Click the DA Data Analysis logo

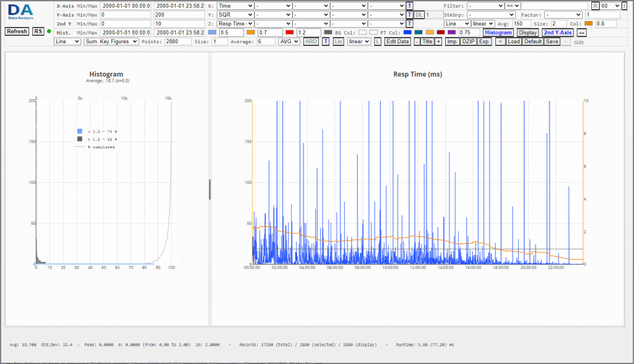coord(20,12)
